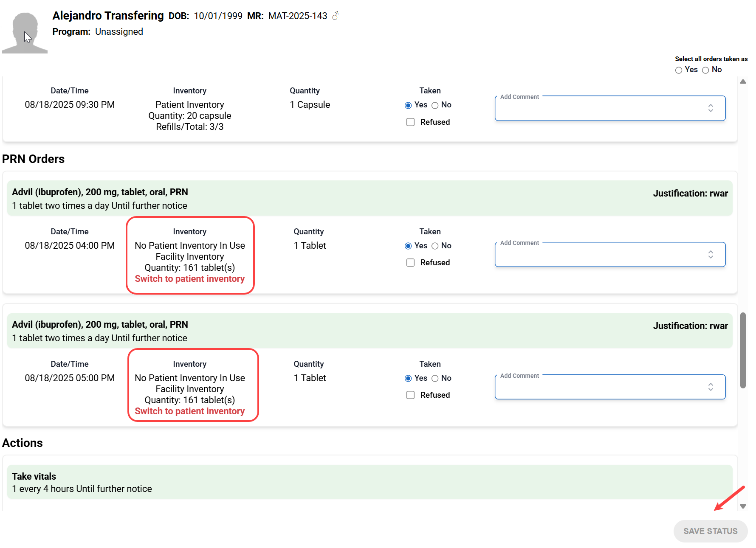
Task: Click the scroll down arrow
Action: coord(743,506)
